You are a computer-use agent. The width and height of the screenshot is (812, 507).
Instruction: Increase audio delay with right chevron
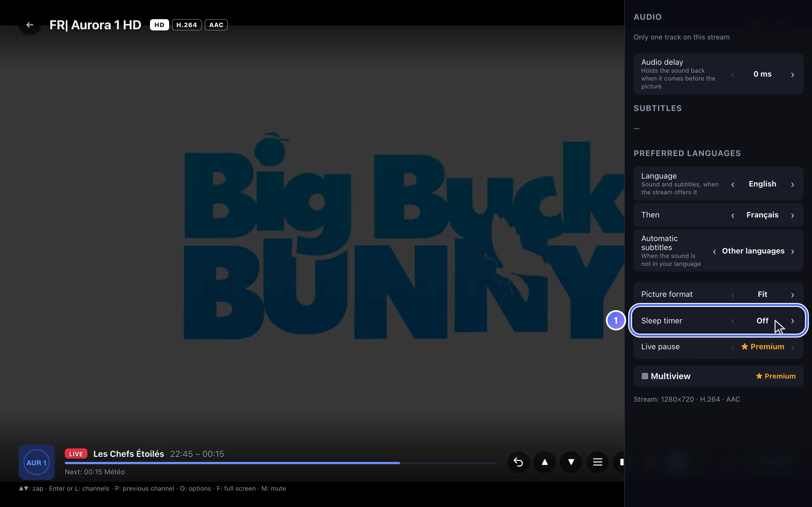793,74
